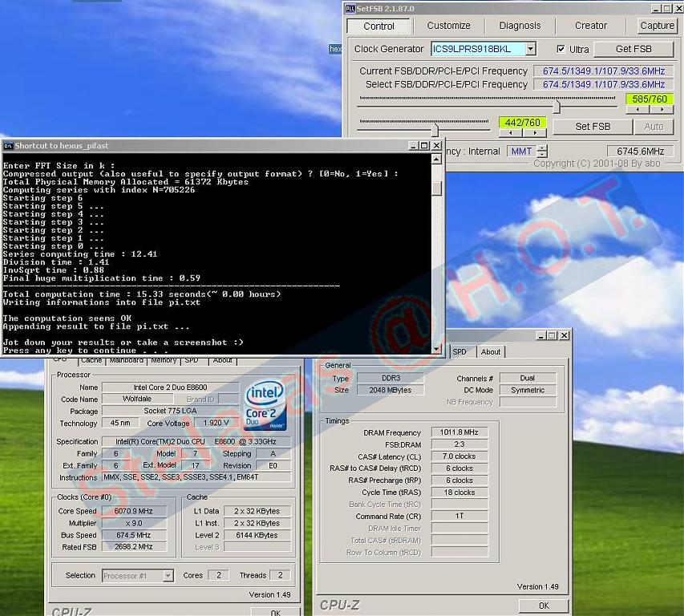This screenshot has width=684, height=616.
Task: Maximize the hexus_pifast console window
Action: click(424, 146)
